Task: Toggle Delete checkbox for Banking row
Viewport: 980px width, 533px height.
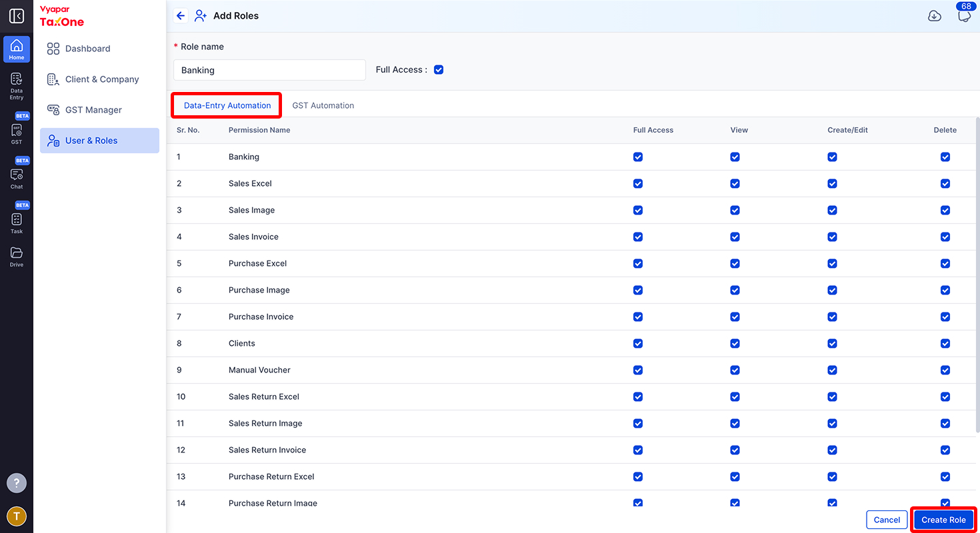Action: pos(945,157)
